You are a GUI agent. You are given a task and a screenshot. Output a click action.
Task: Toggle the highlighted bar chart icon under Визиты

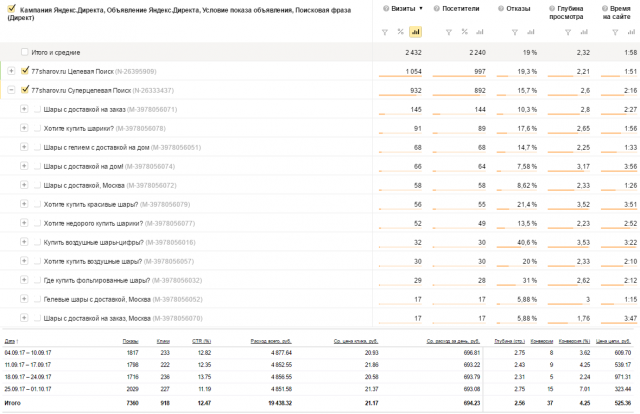pyautogui.click(x=417, y=32)
